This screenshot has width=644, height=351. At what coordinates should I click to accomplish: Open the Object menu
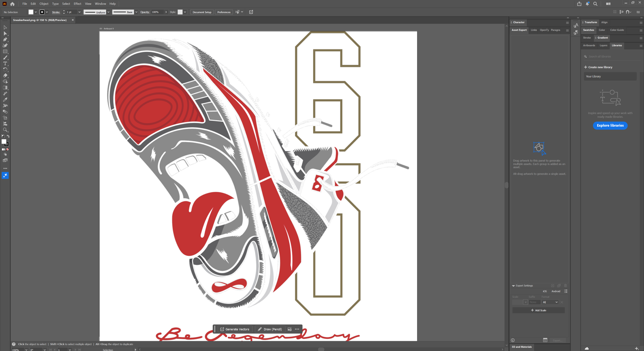[x=44, y=4]
